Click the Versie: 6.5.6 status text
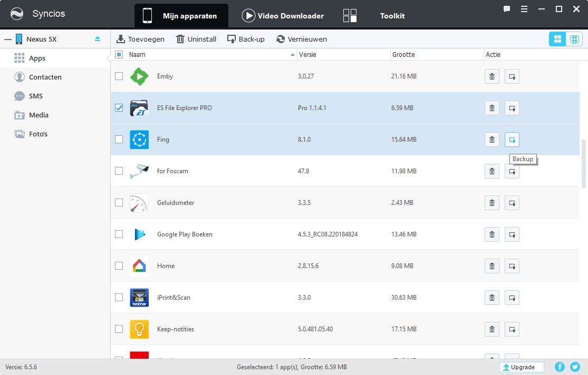 pos(21,367)
